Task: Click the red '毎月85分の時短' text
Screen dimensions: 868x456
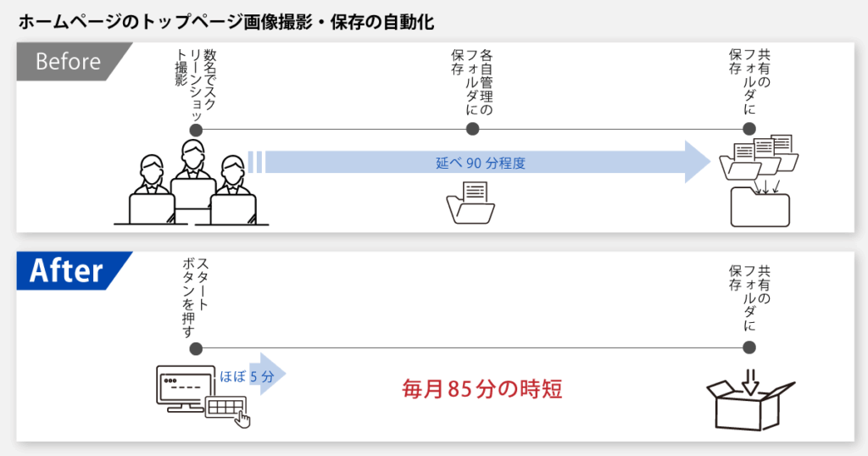Action: click(482, 390)
